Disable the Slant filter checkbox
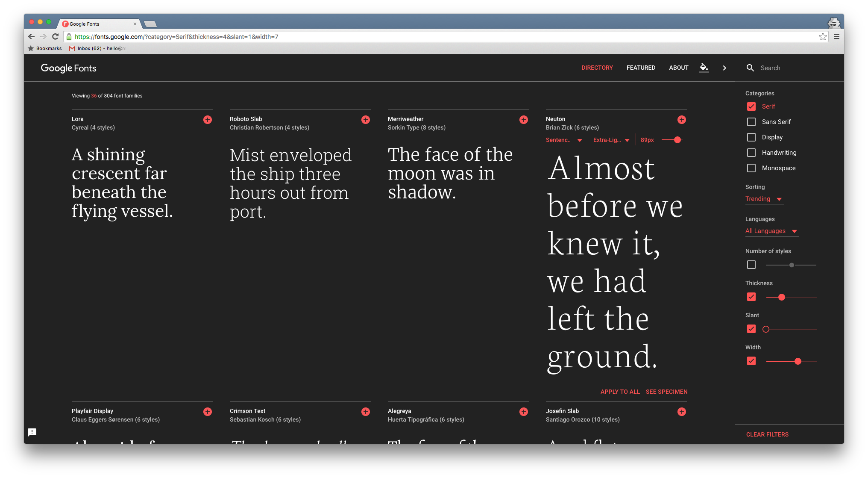Screen dimensions: 868x478 pyautogui.click(x=751, y=329)
